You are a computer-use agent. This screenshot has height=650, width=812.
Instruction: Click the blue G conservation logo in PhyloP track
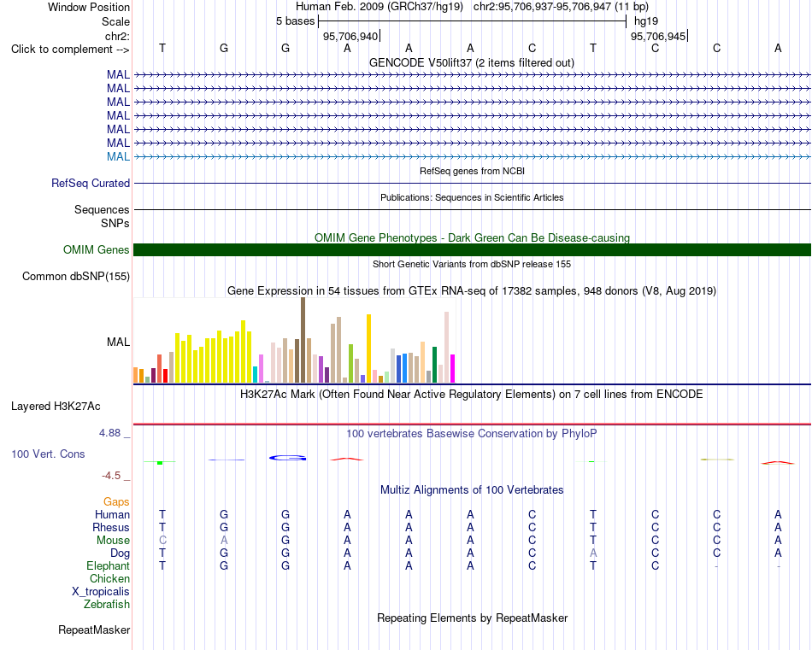tap(288, 458)
